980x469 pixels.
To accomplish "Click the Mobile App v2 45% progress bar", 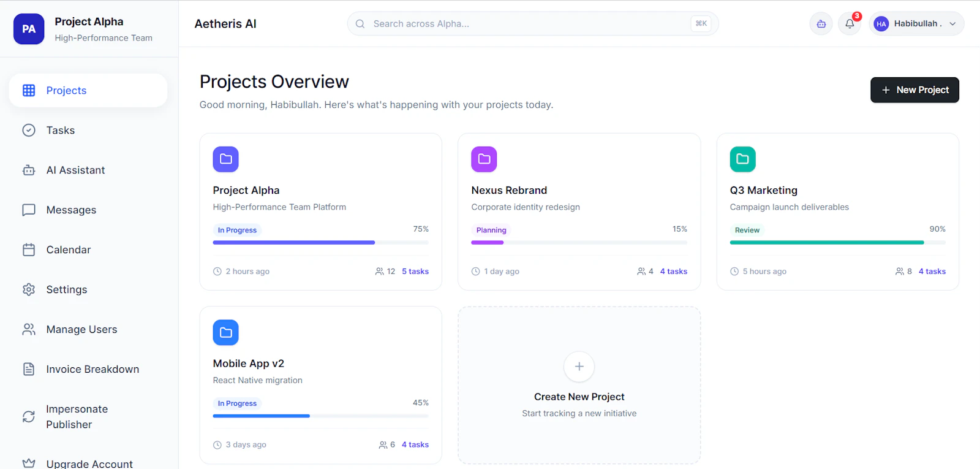I will [321, 416].
